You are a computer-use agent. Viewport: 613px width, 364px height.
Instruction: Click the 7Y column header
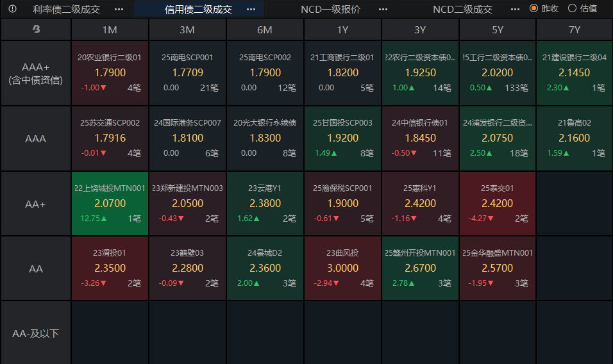pos(575,29)
